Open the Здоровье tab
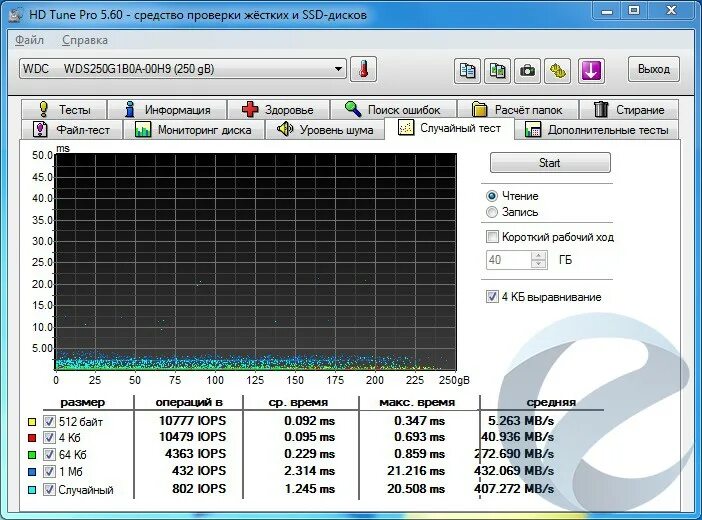Screen dimensions: 702x520 278,109
